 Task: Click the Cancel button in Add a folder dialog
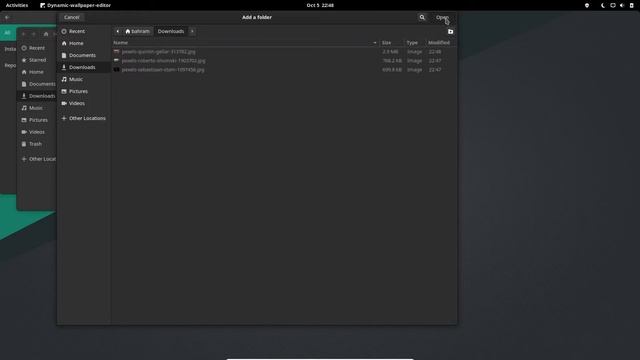point(71,17)
